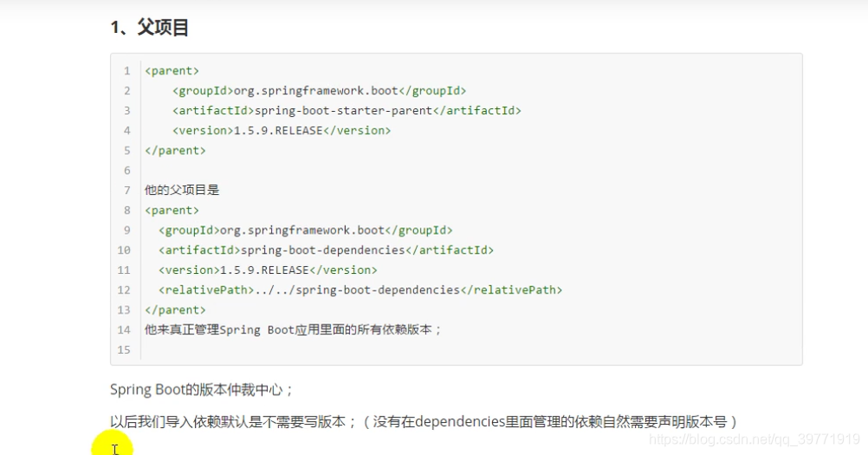This screenshot has height=455, width=868.
Task: Click the spring-boot-starter-parent artifactId line
Action: (347, 111)
